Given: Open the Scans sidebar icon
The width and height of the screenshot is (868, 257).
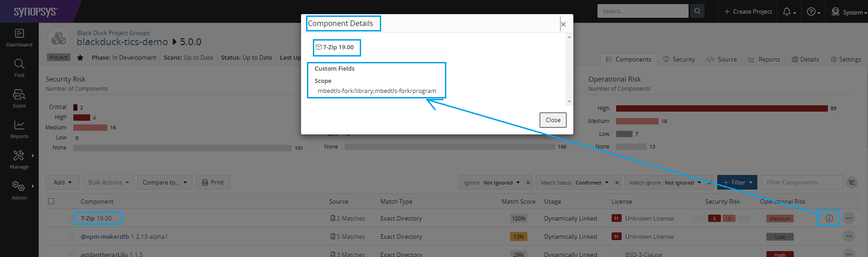Looking at the screenshot, I should click(19, 98).
